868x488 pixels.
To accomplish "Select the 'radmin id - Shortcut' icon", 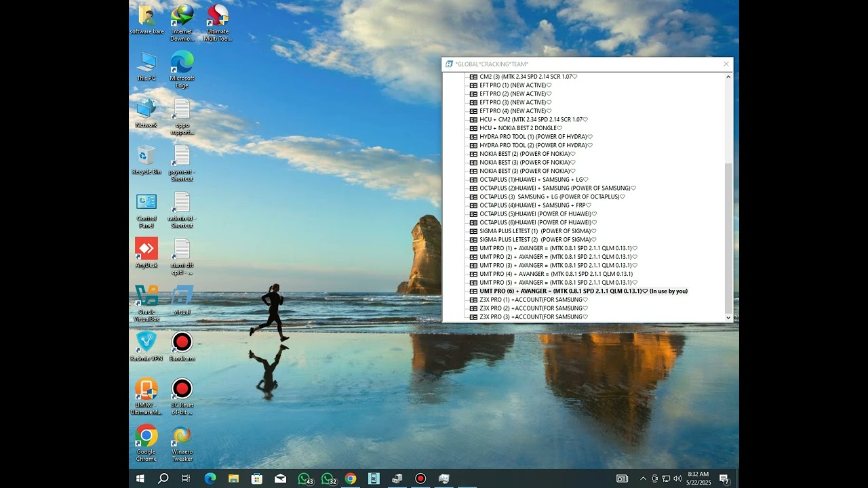I will [x=182, y=210].
